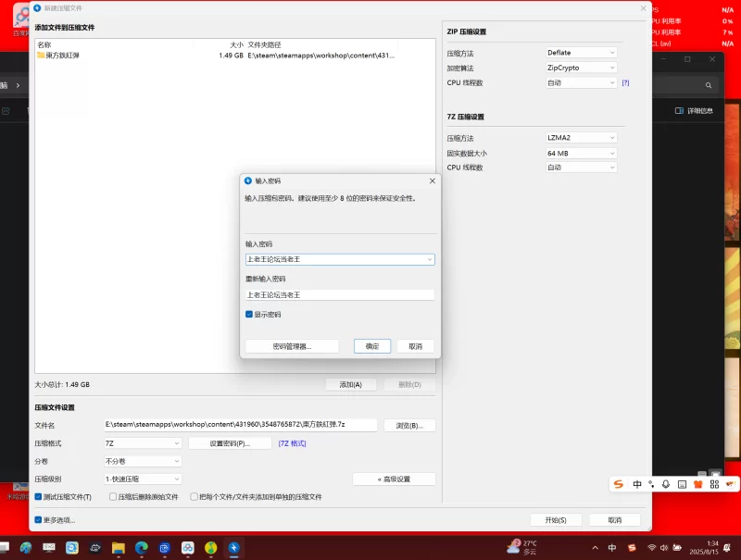741x560 pixels.
Task: Click 确定 in the password dialog
Action: 372,346
